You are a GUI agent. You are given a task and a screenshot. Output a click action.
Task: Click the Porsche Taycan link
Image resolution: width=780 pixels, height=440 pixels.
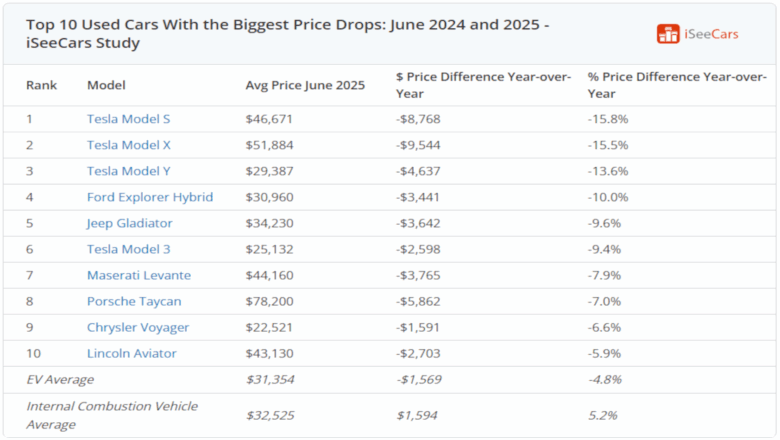coord(134,301)
